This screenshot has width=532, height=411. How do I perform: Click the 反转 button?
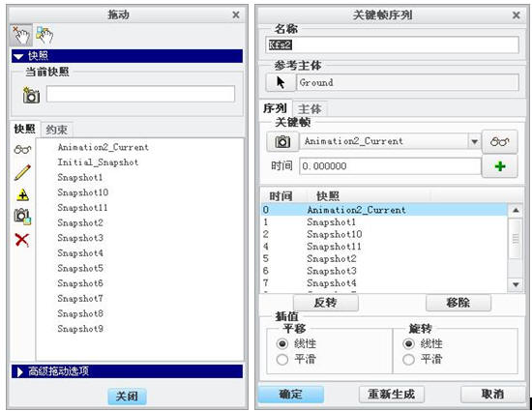pyautogui.click(x=325, y=302)
